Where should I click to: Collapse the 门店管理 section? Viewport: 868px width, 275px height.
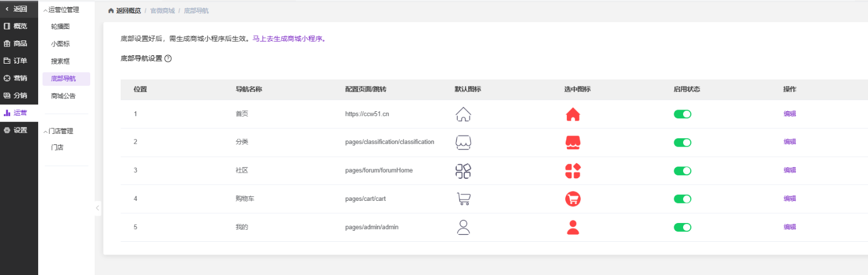[58, 131]
